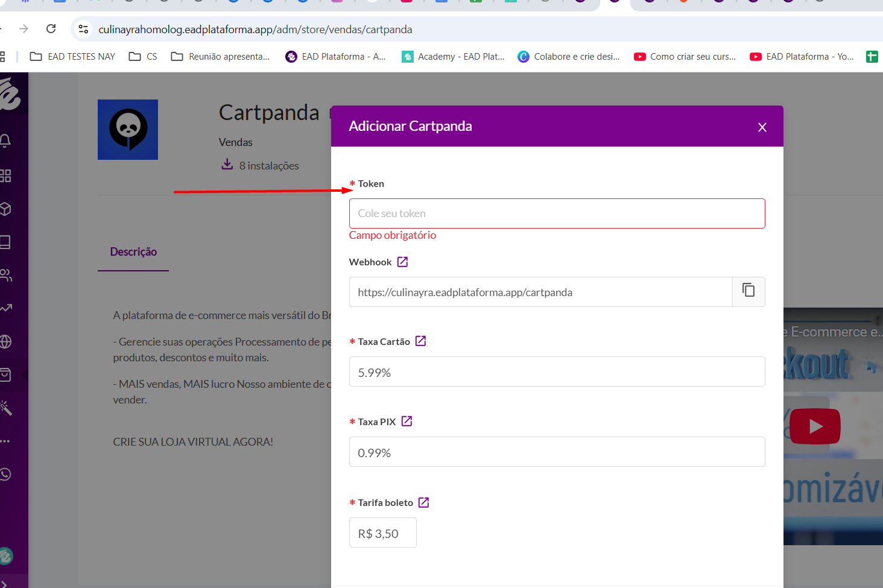Open the Tarifa boleto help link icon
Screen dimensions: 883x588
424,502
